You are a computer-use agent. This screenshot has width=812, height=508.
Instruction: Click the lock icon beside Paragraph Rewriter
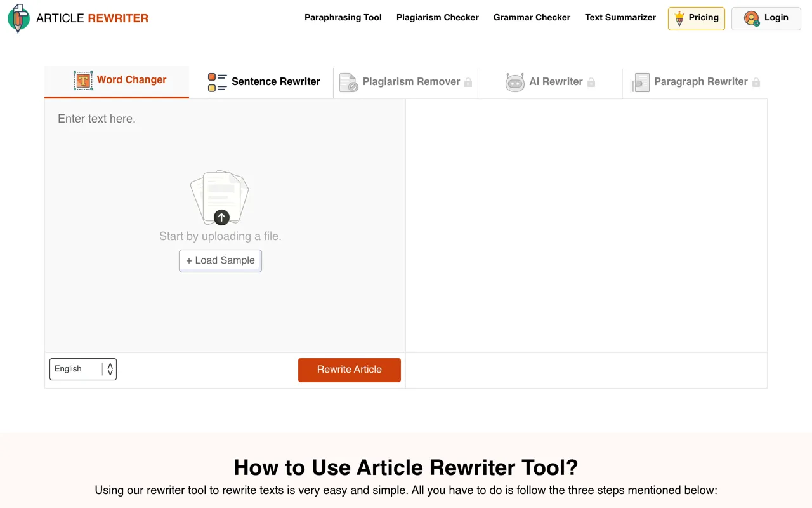tap(756, 83)
